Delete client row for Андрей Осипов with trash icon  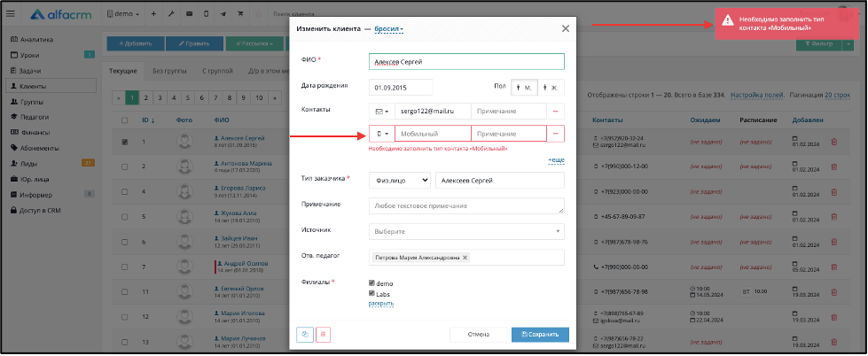[x=833, y=267]
